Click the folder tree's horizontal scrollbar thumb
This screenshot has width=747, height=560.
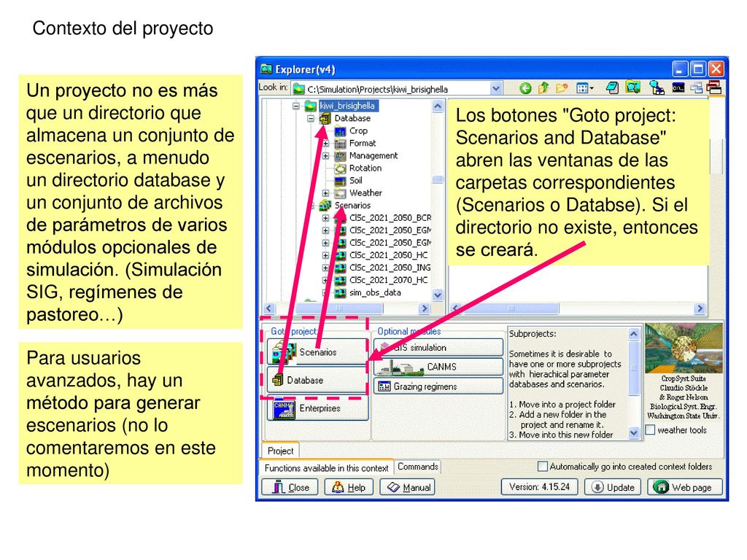coord(338,308)
